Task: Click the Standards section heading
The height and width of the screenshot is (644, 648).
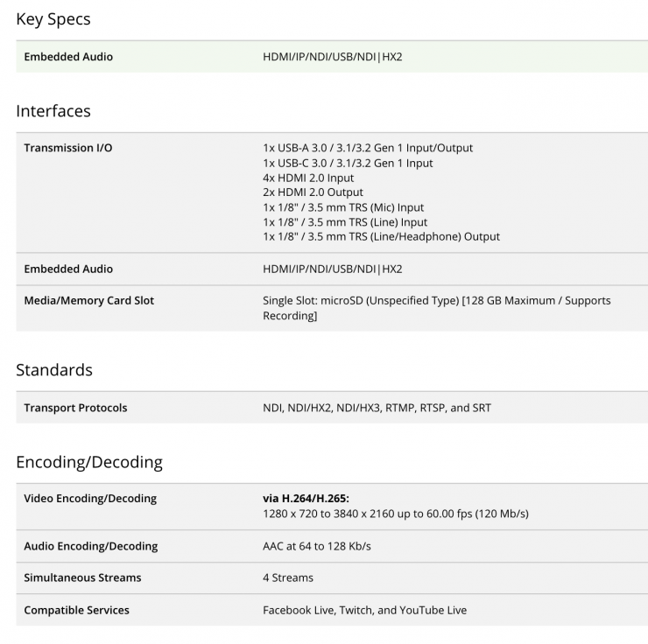Action: click(x=54, y=370)
